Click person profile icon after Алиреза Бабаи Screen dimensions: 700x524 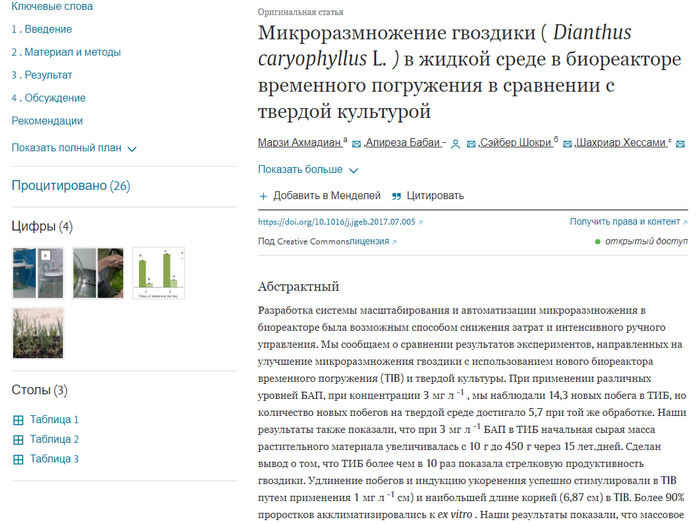(455, 144)
